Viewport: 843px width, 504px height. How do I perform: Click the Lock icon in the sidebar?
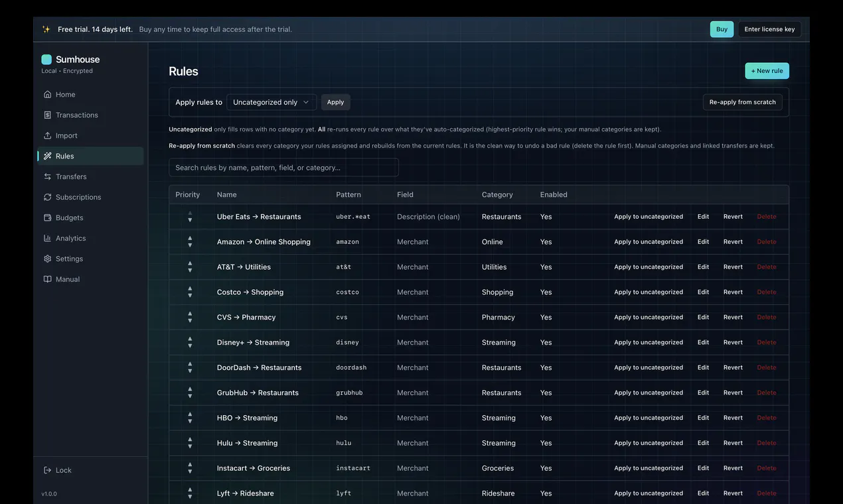tap(47, 470)
